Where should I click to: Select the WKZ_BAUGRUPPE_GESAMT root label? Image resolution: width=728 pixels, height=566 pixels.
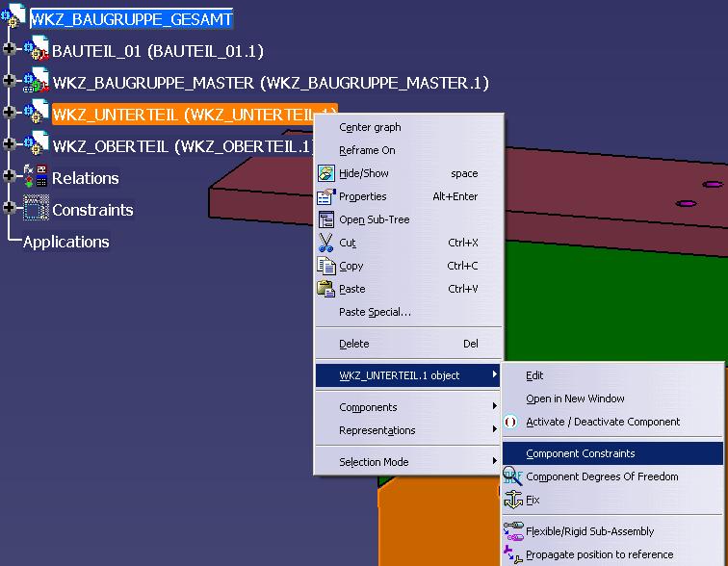pos(131,19)
